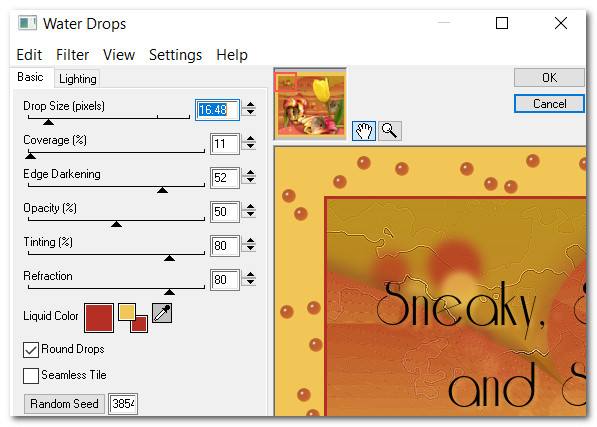This screenshot has height=427, width=597.
Task: Click the Water Drops title bar icon
Action: [x=27, y=23]
